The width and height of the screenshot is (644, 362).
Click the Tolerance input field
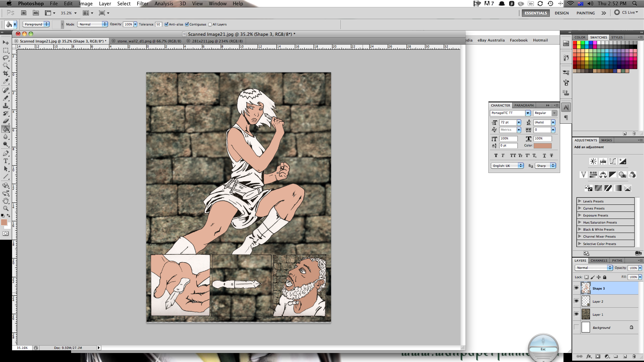tap(158, 24)
